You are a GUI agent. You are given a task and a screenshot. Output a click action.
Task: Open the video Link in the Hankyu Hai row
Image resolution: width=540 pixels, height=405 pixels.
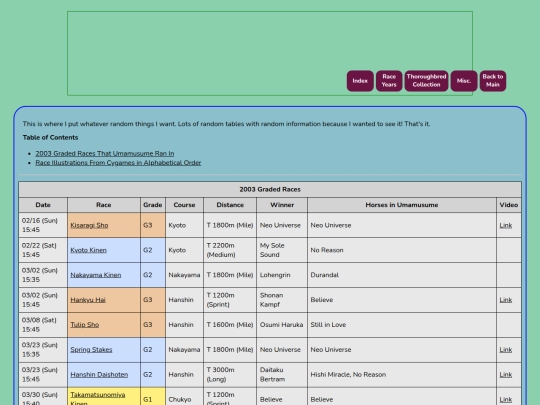click(506, 300)
